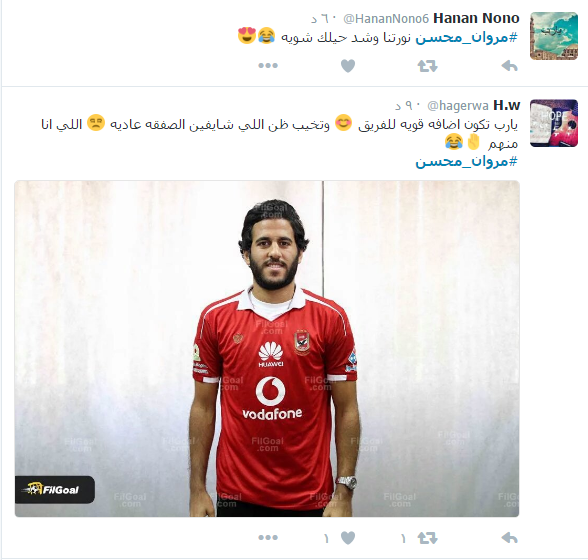Reply to H.w's tweet
The height and width of the screenshot is (560, 588).
click(x=510, y=538)
